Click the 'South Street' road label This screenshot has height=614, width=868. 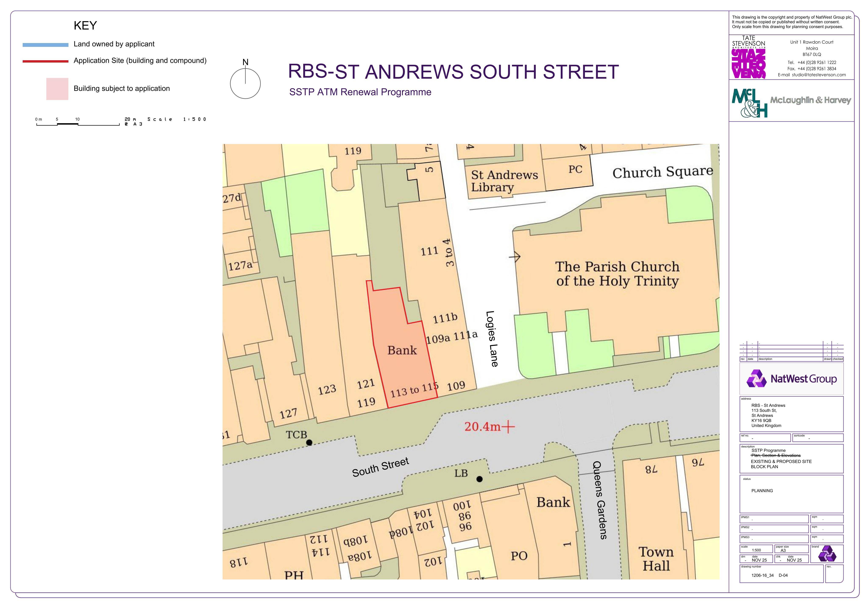(x=380, y=467)
